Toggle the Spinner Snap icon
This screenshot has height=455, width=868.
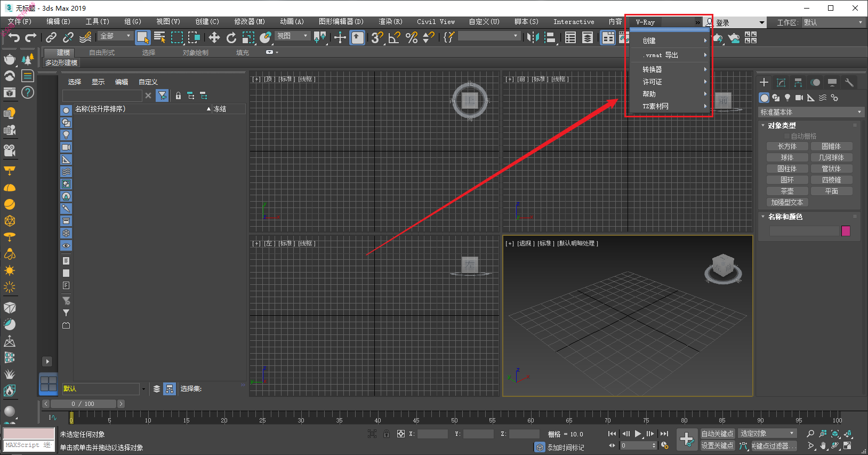[x=429, y=37]
